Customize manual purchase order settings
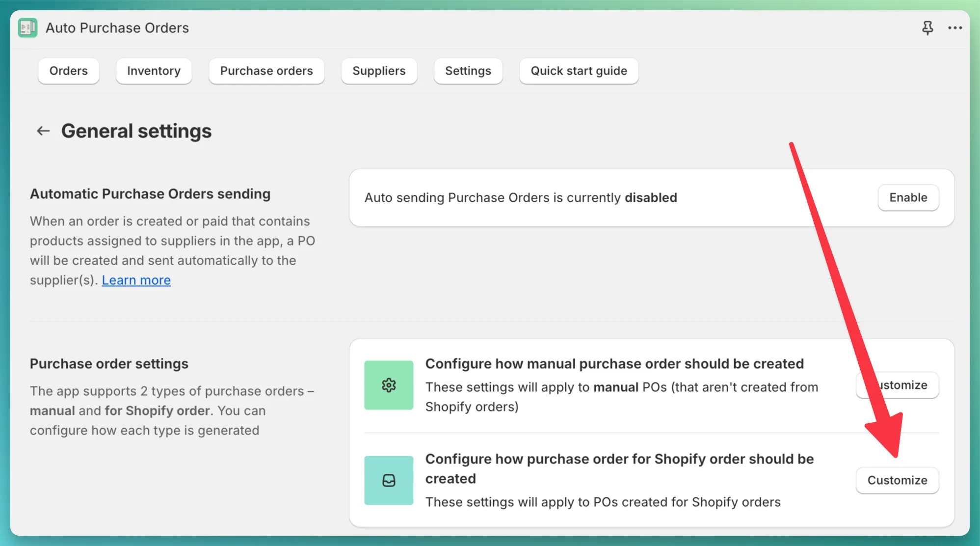This screenshot has width=980, height=546. coord(897,385)
